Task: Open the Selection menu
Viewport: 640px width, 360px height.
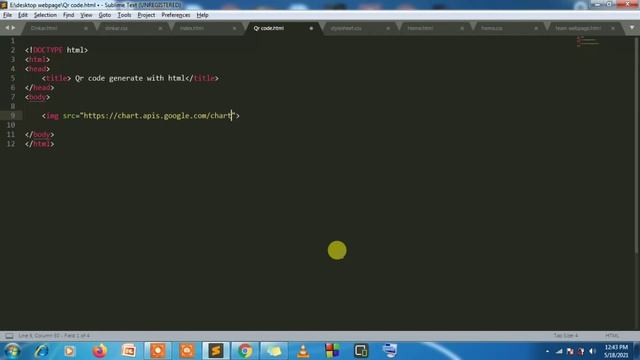Action: [x=45, y=15]
